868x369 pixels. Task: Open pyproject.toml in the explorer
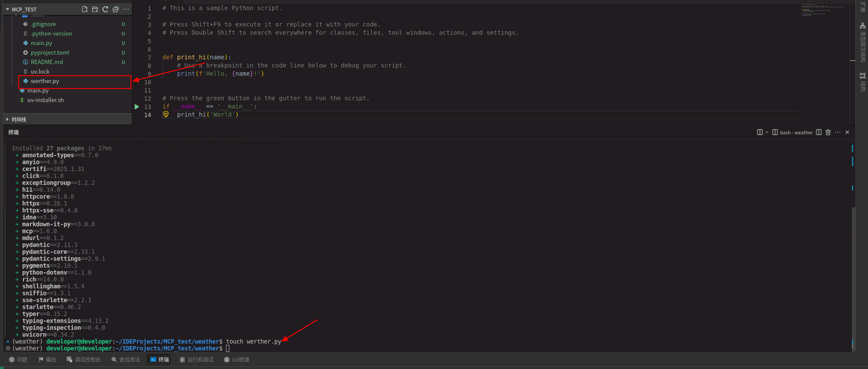coord(50,52)
